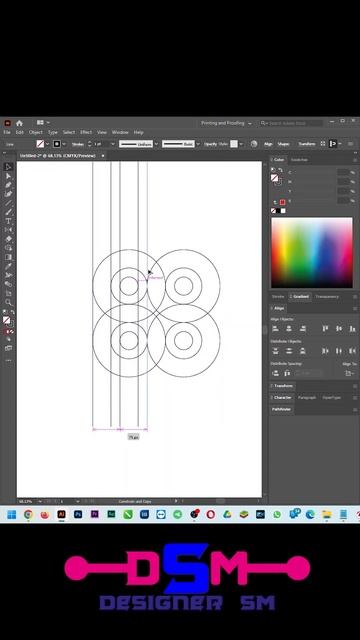Select the Line Segment tool

(8, 203)
